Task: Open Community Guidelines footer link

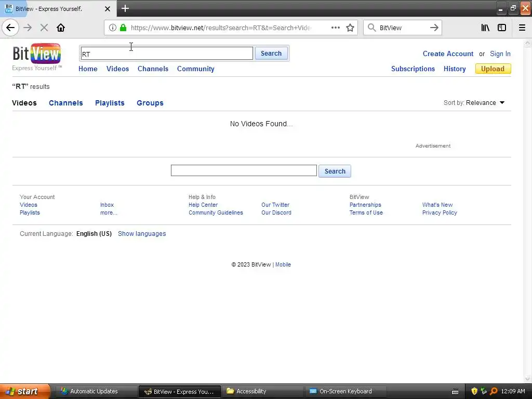Action: click(216, 212)
